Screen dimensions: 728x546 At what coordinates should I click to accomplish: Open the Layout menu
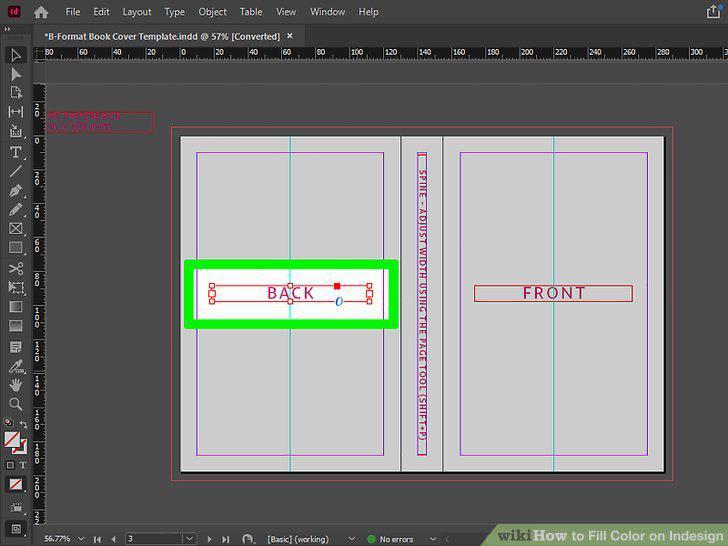coord(136,12)
